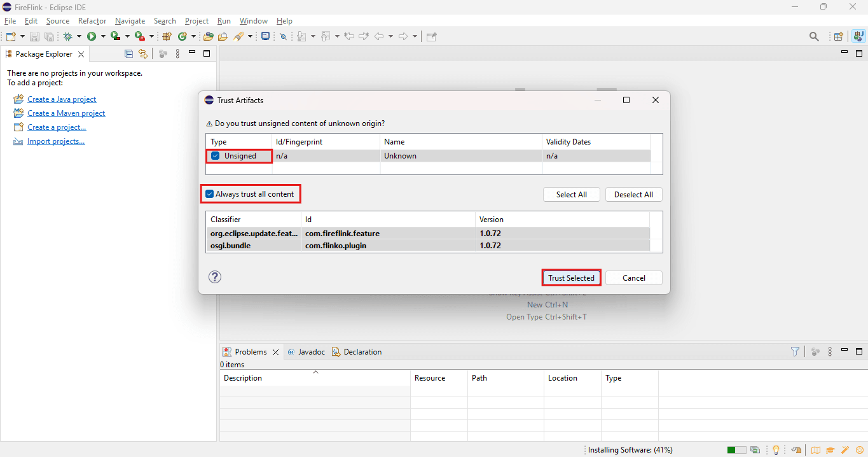Expand the New Java Class dropdown arrow
The width and height of the screenshot is (868, 457).
click(193, 36)
